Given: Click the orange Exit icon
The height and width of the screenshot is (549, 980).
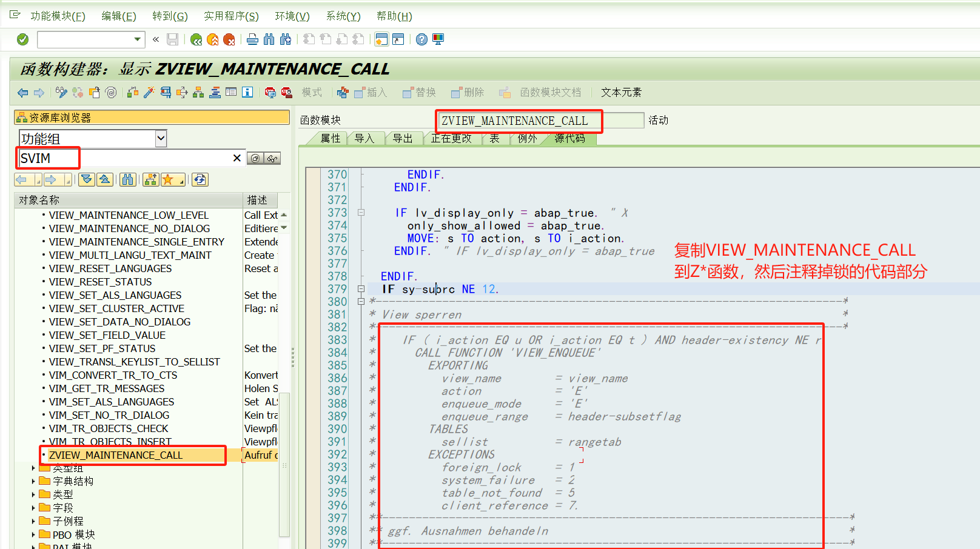Looking at the screenshot, I should tap(212, 39).
